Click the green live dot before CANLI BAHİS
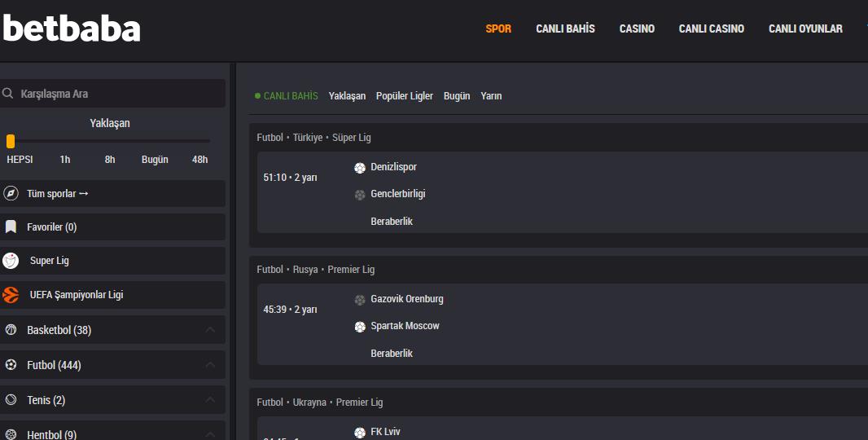Viewport: 868px width, 440px height. pos(257,96)
